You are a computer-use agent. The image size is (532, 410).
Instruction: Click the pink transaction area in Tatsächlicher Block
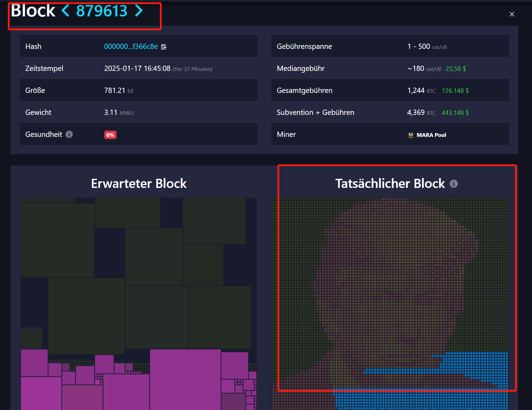[391, 279]
